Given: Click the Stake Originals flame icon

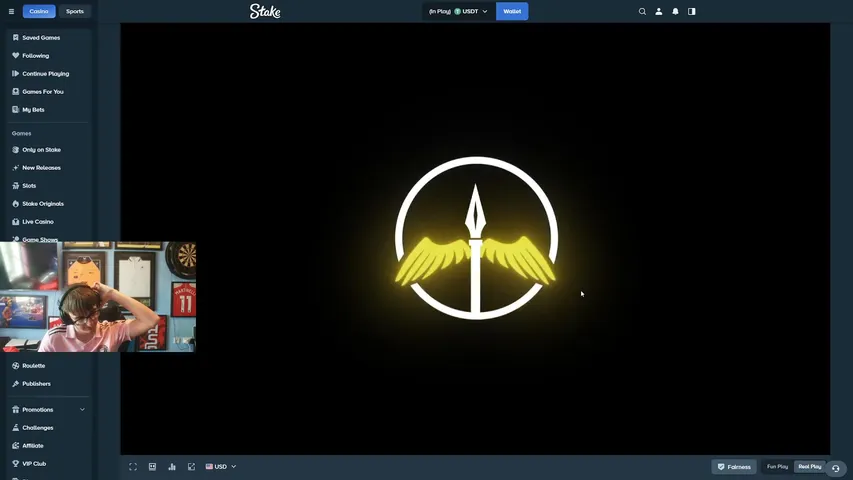Looking at the screenshot, I should 15,204.
